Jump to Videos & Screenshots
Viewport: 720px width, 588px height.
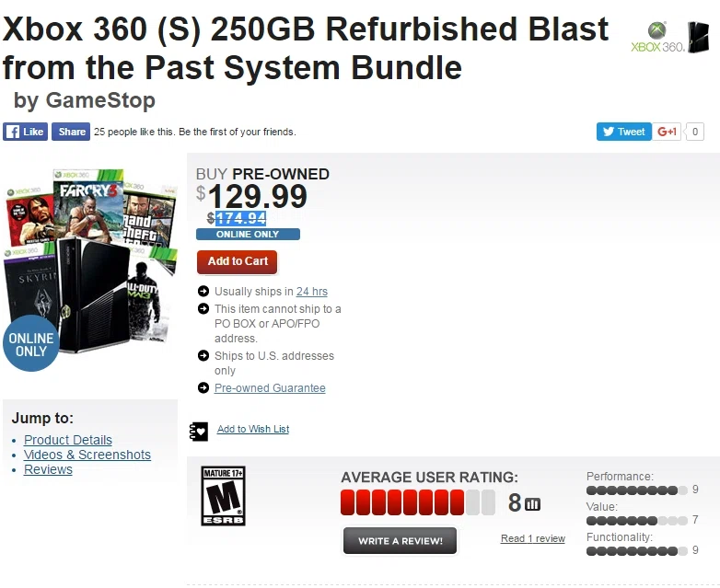[87, 455]
